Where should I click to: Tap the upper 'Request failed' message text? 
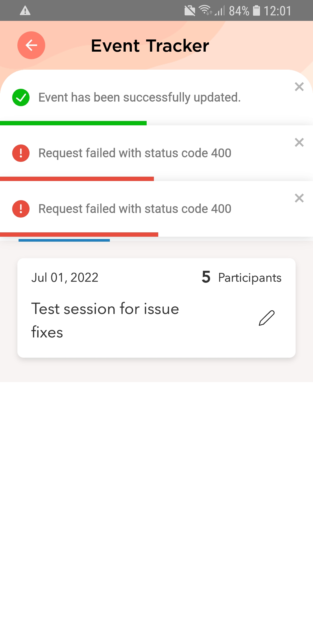point(135,153)
